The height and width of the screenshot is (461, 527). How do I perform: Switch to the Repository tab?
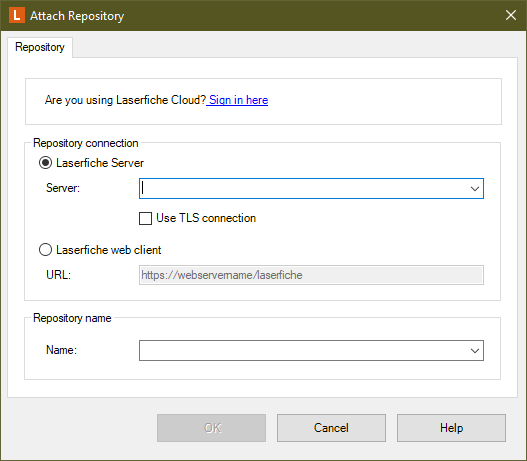point(40,47)
